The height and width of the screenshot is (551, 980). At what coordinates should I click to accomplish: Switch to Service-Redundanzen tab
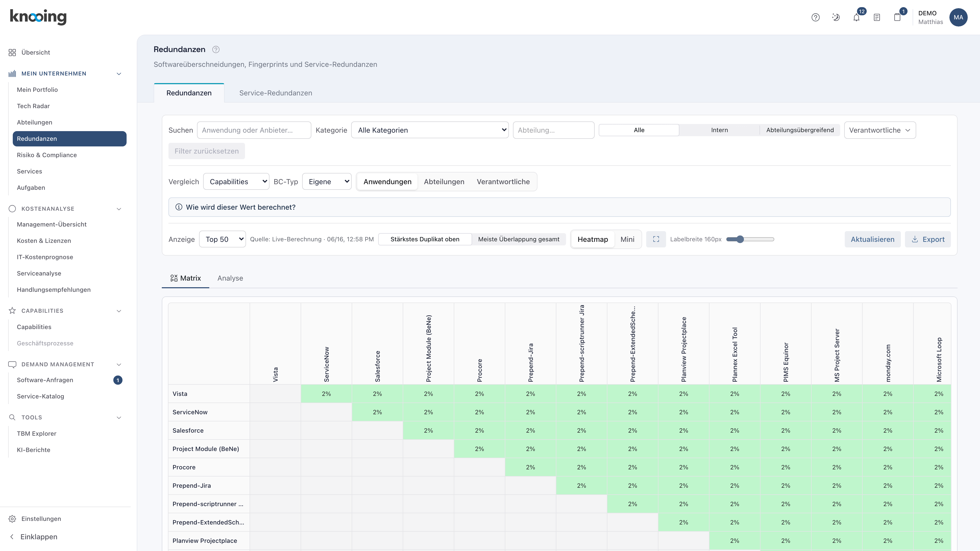pyautogui.click(x=275, y=93)
